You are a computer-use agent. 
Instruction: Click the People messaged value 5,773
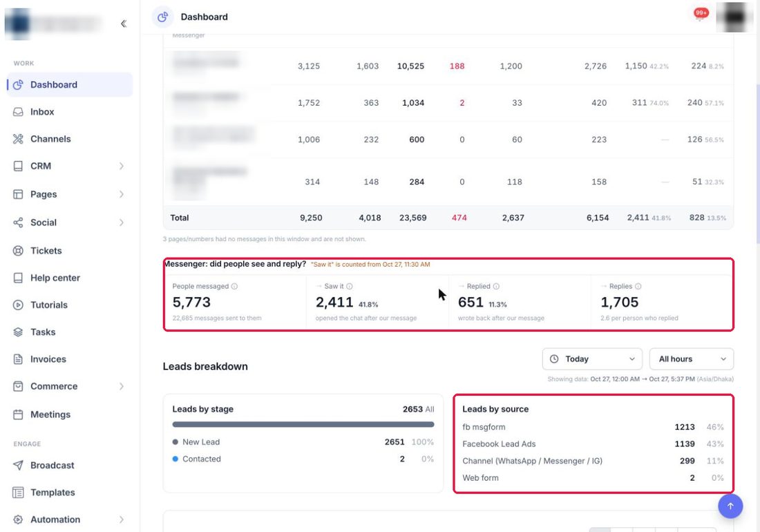tap(191, 303)
